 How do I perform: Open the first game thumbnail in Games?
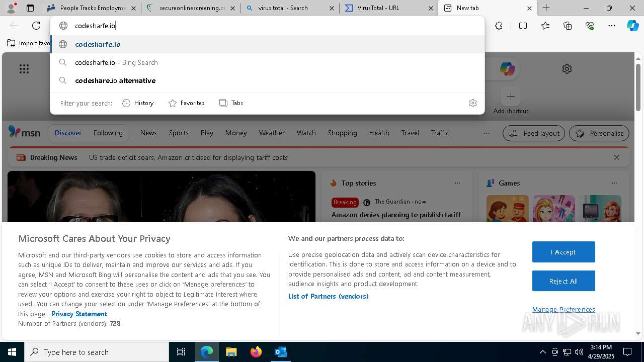point(507,208)
